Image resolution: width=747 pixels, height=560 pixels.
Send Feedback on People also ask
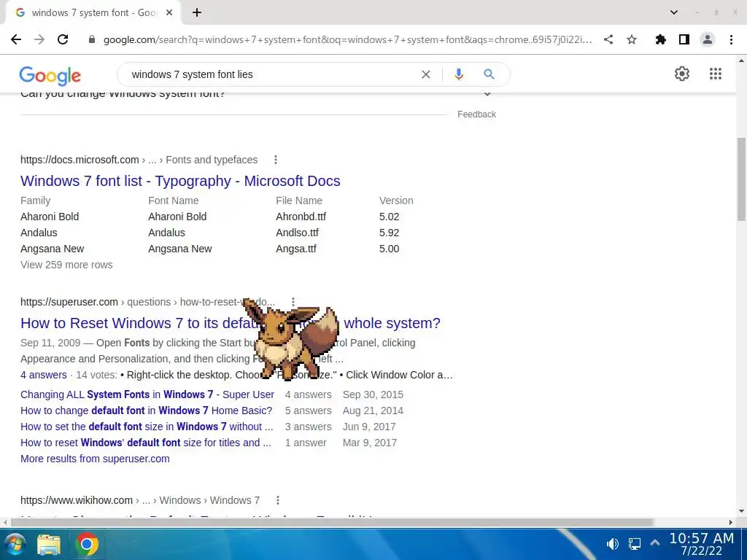tap(476, 114)
